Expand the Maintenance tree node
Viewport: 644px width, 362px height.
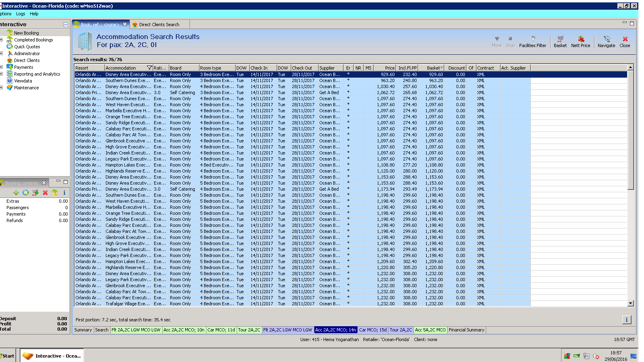[x=2, y=88]
